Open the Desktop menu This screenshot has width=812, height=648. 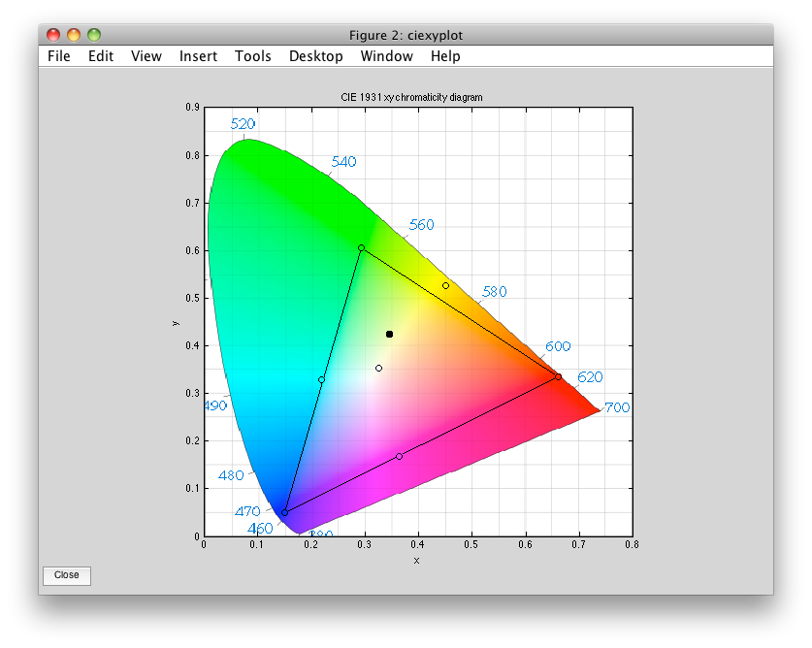[x=316, y=56]
